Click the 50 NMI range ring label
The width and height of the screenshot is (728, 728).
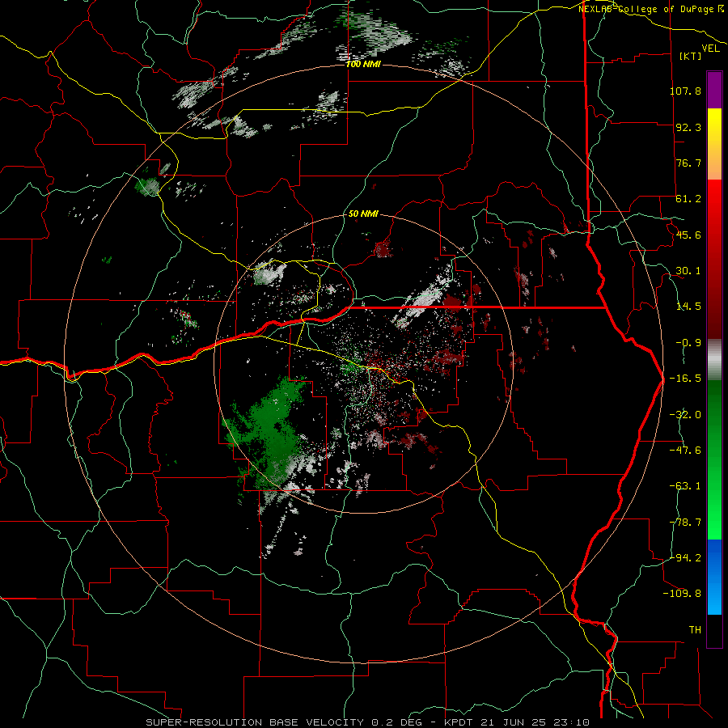363,214
